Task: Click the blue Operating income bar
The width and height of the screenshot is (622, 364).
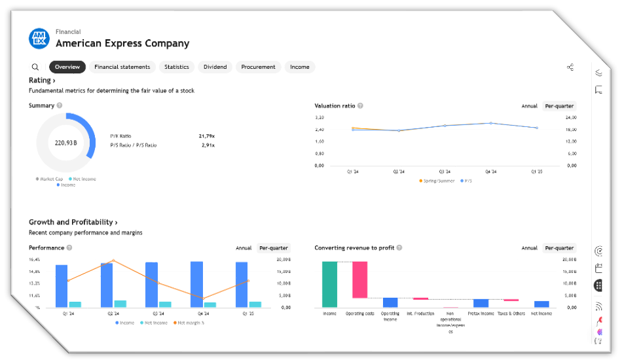Action: tap(390, 302)
